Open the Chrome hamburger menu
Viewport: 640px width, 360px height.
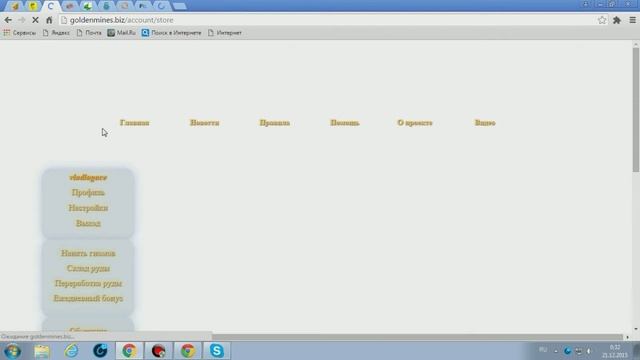(x=632, y=20)
